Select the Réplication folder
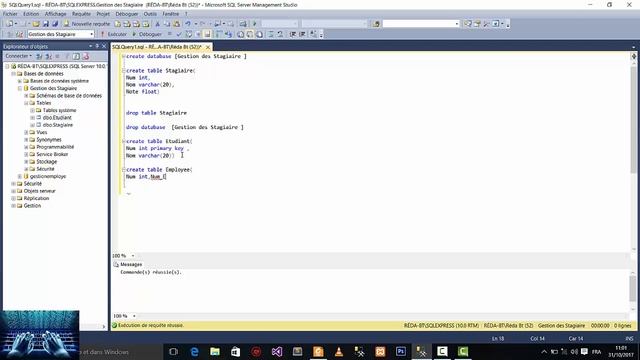The image size is (640, 360). [x=36, y=198]
